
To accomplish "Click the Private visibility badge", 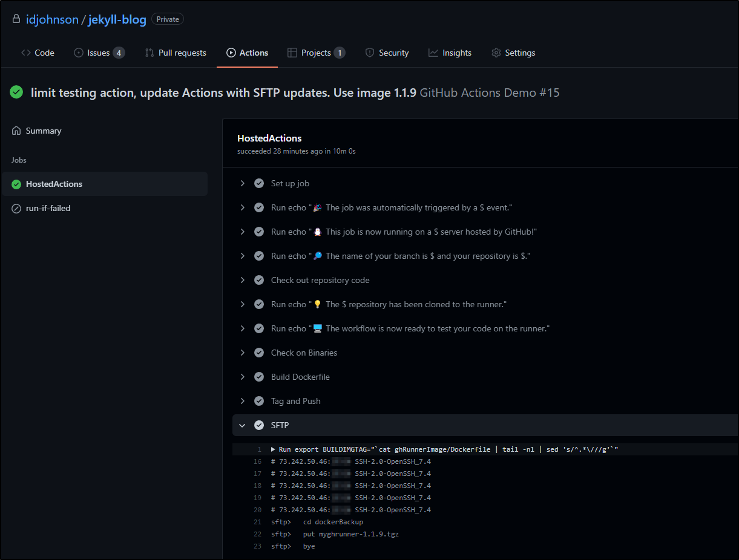I will point(168,19).
